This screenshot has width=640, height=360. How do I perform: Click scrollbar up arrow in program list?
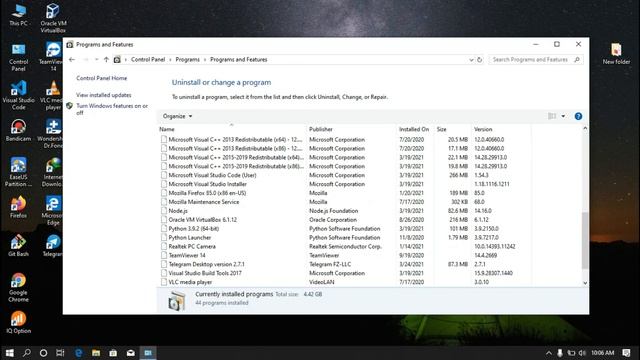tap(585, 129)
